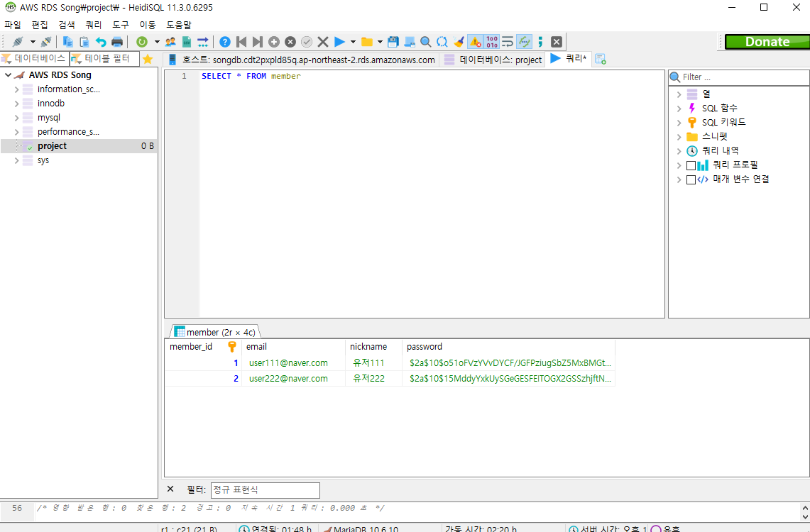Screen dimensions: 810x532
Task: Close query tab via boxed X toolbar icon
Action: (557, 42)
